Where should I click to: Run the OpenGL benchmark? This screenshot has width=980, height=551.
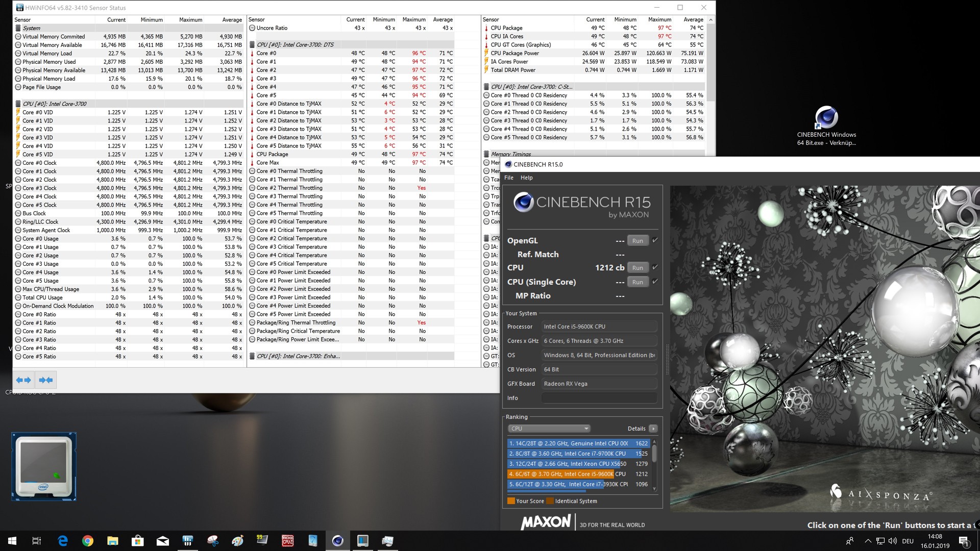pos(638,241)
